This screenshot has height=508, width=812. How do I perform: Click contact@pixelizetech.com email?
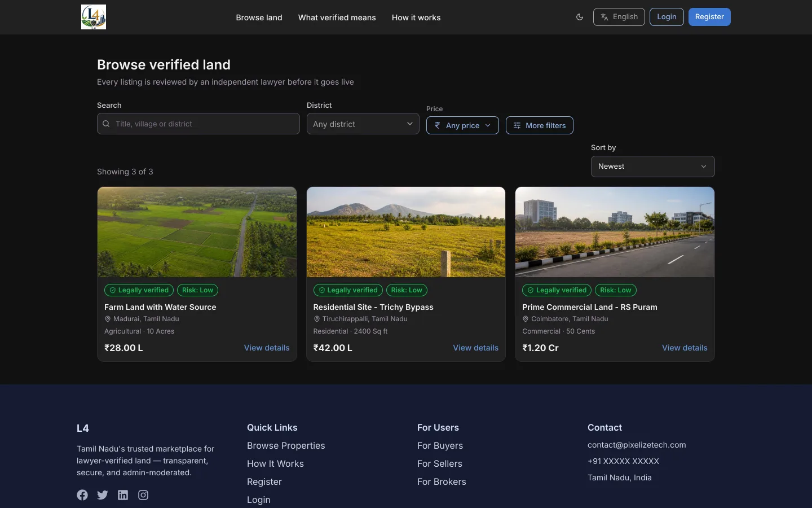tap(637, 445)
